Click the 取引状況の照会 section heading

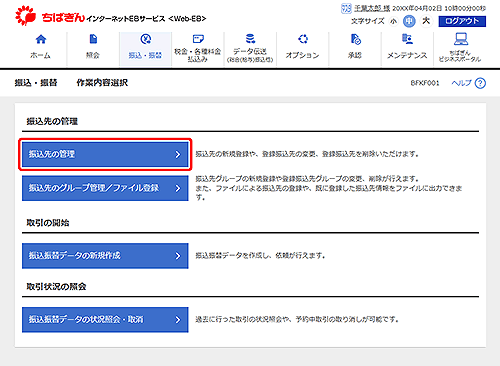[56, 287]
